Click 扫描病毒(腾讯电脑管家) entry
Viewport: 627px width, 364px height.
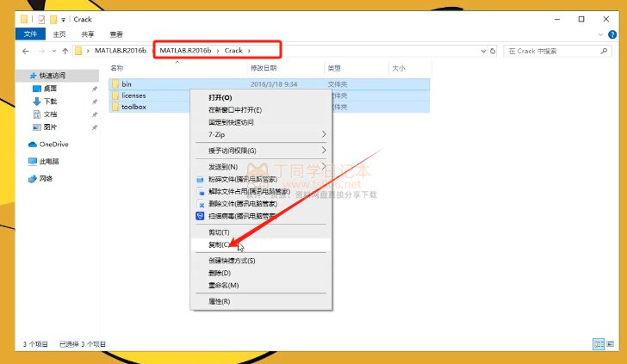point(261,216)
